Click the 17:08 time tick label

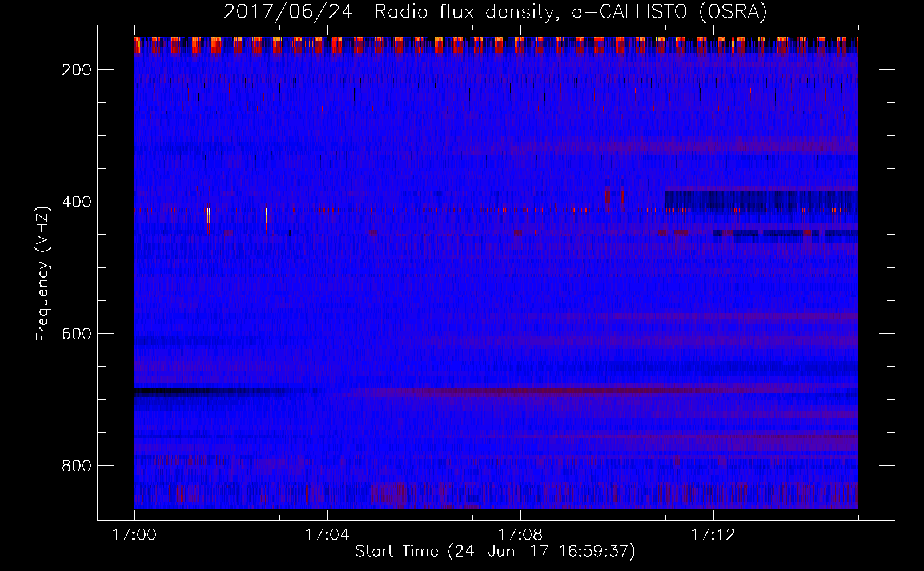[520, 535]
